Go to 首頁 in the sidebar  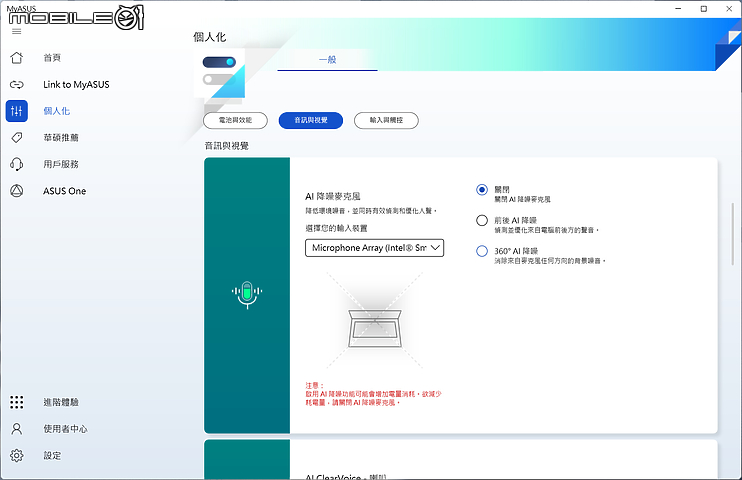(x=52, y=58)
